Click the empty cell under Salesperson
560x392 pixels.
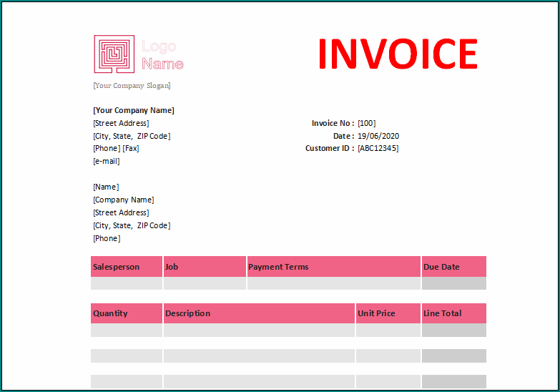click(x=127, y=283)
